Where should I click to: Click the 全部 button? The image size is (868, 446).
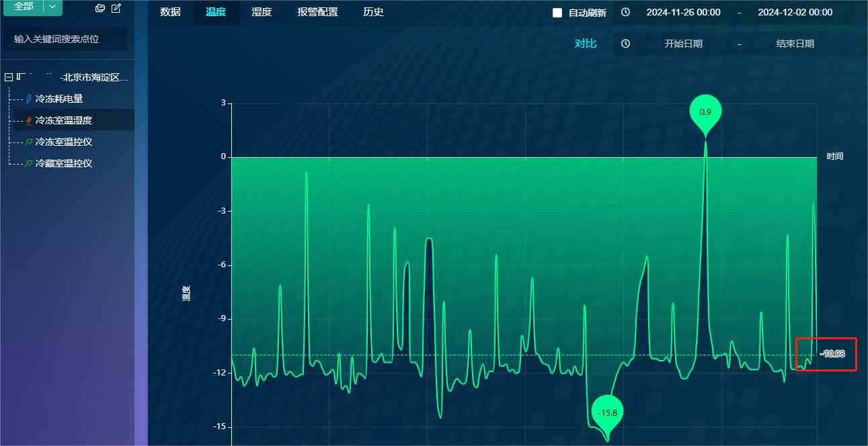click(24, 6)
